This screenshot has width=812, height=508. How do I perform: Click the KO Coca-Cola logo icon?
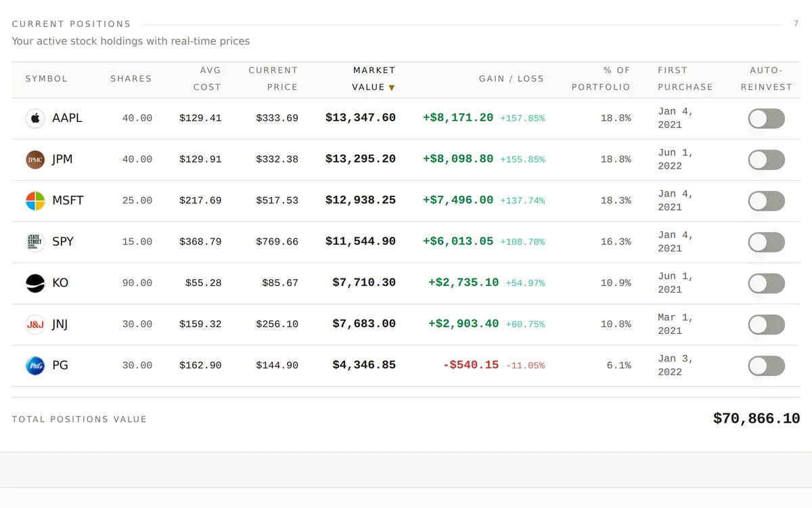35,284
